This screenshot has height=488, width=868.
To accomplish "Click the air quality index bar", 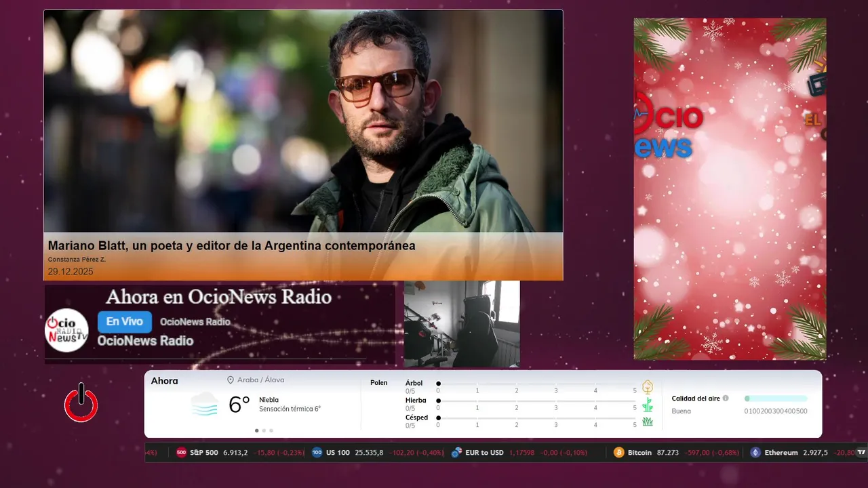I will pyautogui.click(x=776, y=399).
